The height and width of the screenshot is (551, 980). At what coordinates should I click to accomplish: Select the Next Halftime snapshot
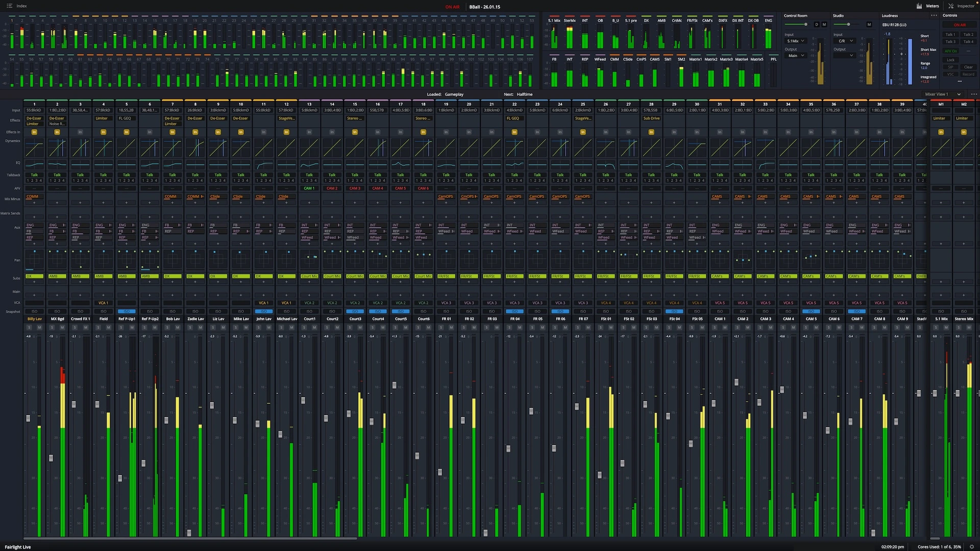point(524,94)
